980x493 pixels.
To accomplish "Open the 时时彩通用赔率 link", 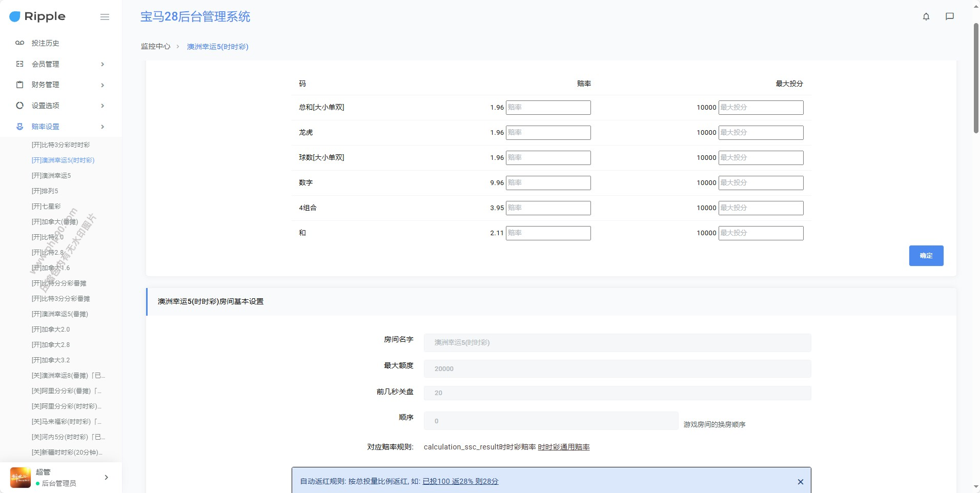I will pyautogui.click(x=563, y=447).
